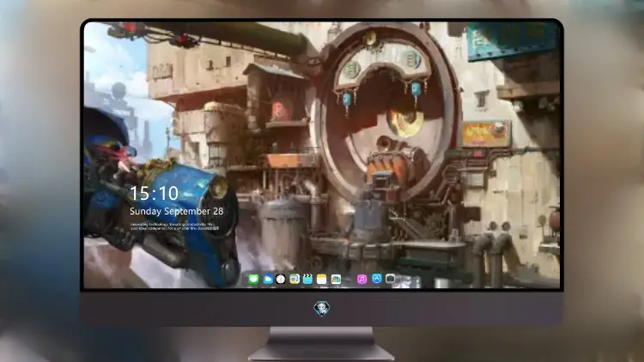The height and width of the screenshot is (362, 644).
Task: Open the blue App Store icon
Action: coord(377,279)
